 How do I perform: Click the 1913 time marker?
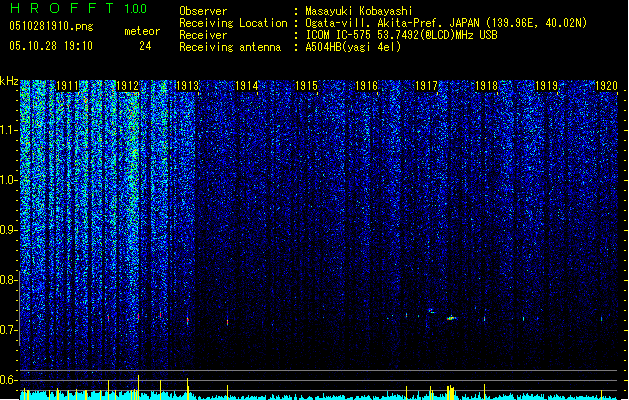[x=187, y=86]
